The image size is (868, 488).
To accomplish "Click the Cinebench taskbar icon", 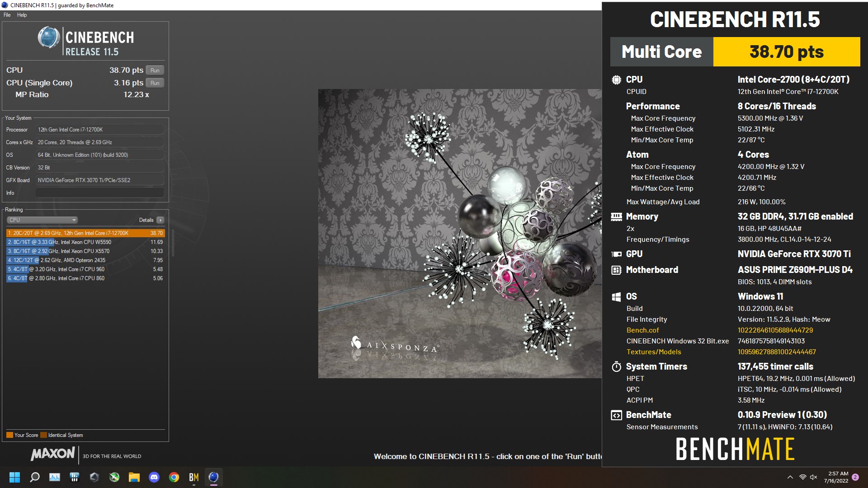I will 214,477.
